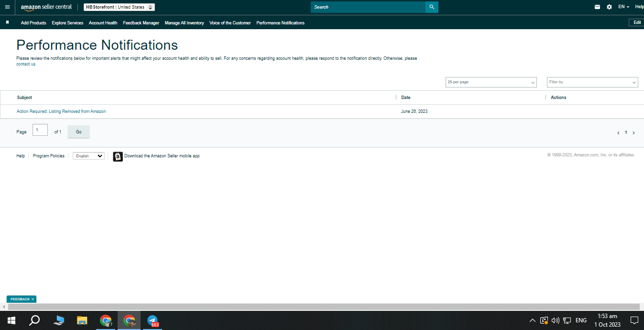Open Manage All Inventory
This screenshot has height=330, width=644.
coord(184,23)
